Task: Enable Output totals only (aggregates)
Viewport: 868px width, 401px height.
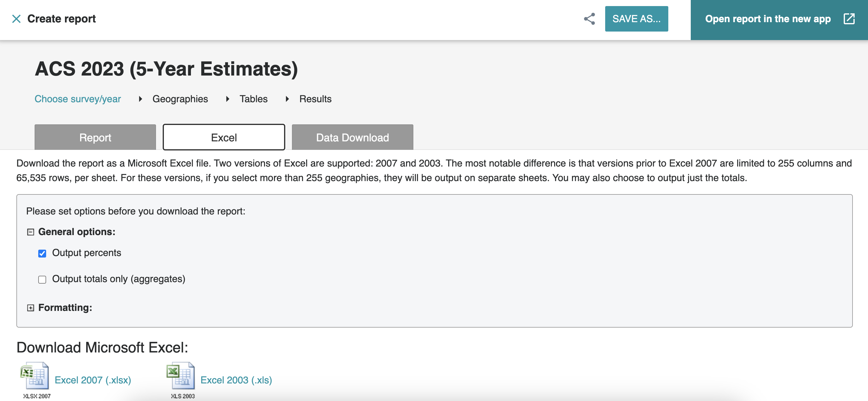Action: click(x=42, y=279)
